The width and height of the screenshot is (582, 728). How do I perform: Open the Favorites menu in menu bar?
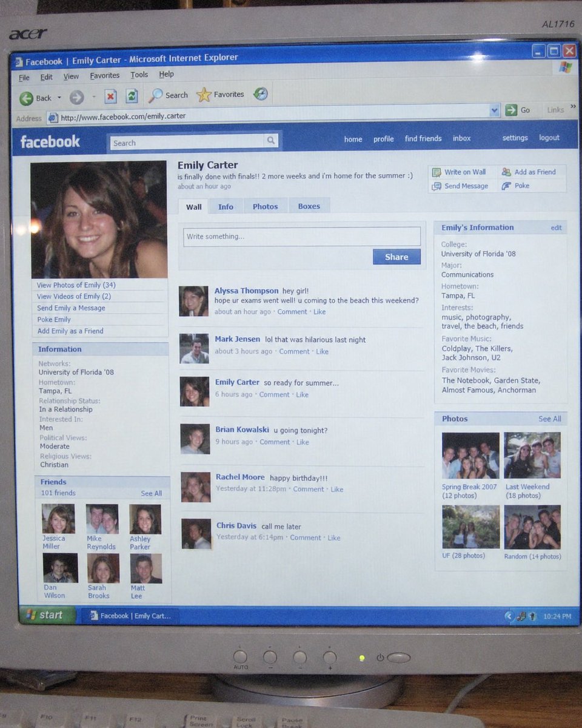(105, 76)
